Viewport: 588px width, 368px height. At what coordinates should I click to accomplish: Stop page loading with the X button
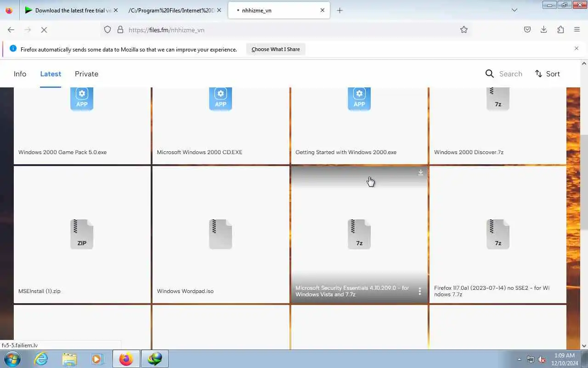coord(44,30)
